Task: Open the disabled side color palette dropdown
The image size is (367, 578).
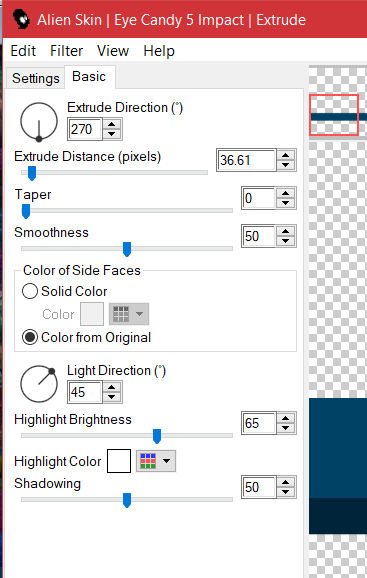Action: point(129,314)
